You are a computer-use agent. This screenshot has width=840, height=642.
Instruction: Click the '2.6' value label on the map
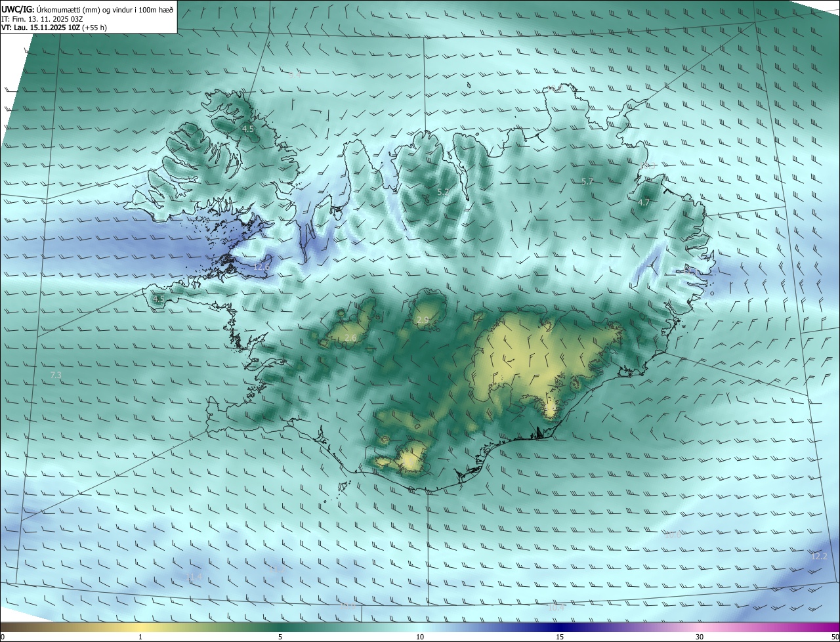coord(350,338)
